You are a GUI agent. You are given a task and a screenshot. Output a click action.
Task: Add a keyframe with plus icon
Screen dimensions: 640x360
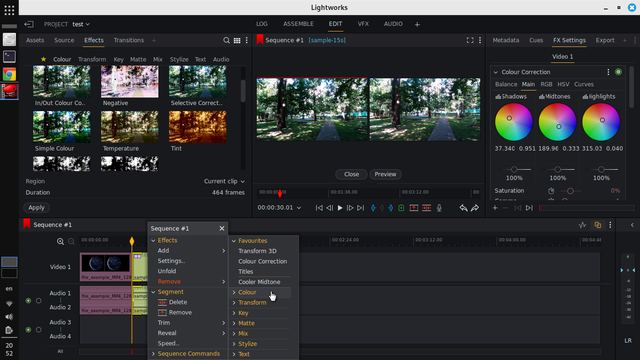coord(495,208)
